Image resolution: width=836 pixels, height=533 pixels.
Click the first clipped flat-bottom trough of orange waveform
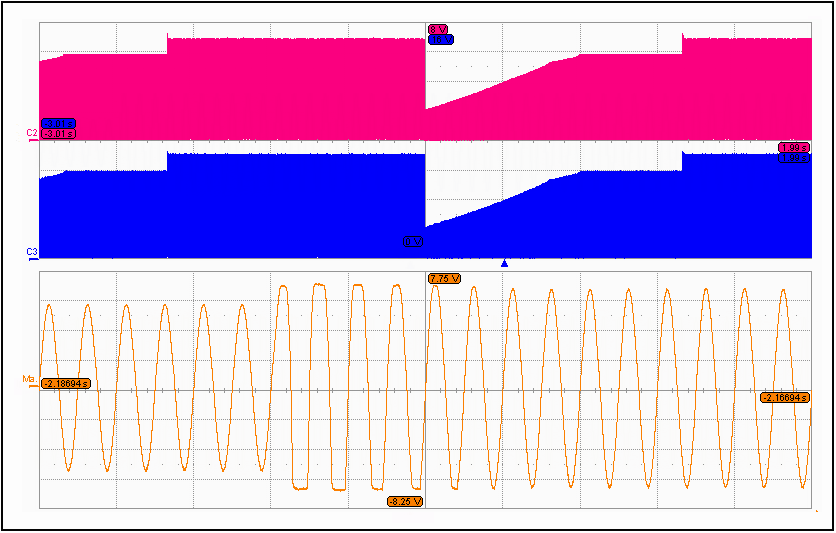coord(301,488)
